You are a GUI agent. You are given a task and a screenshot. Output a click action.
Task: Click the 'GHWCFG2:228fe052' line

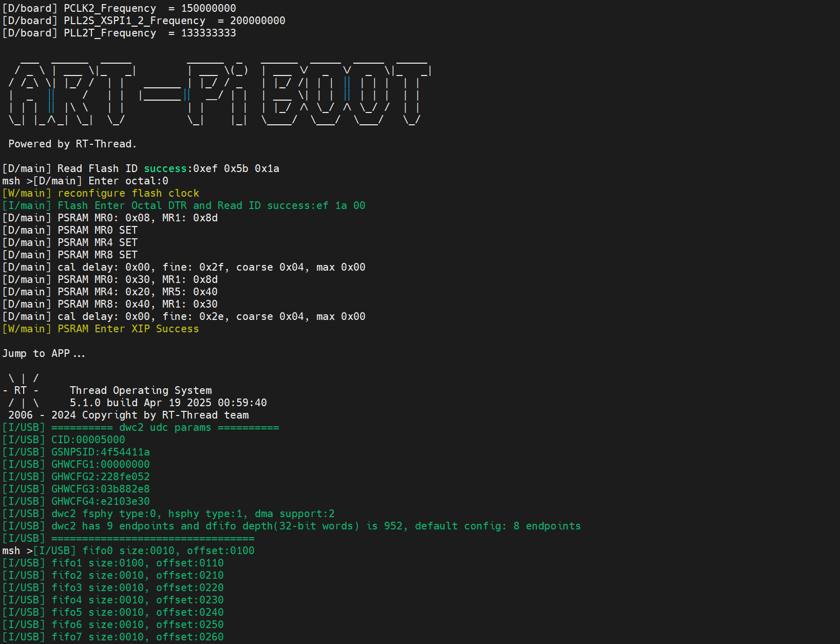click(x=76, y=477)
